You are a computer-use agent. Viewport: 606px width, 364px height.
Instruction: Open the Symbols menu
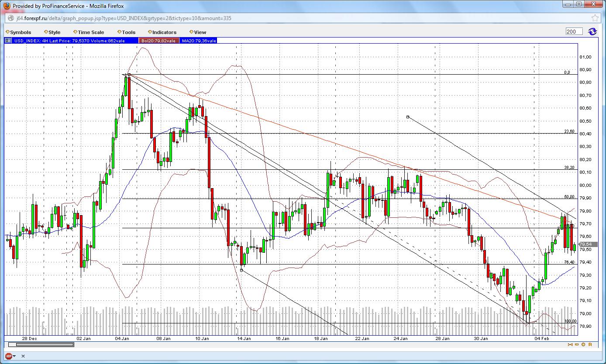coord(18,32)
